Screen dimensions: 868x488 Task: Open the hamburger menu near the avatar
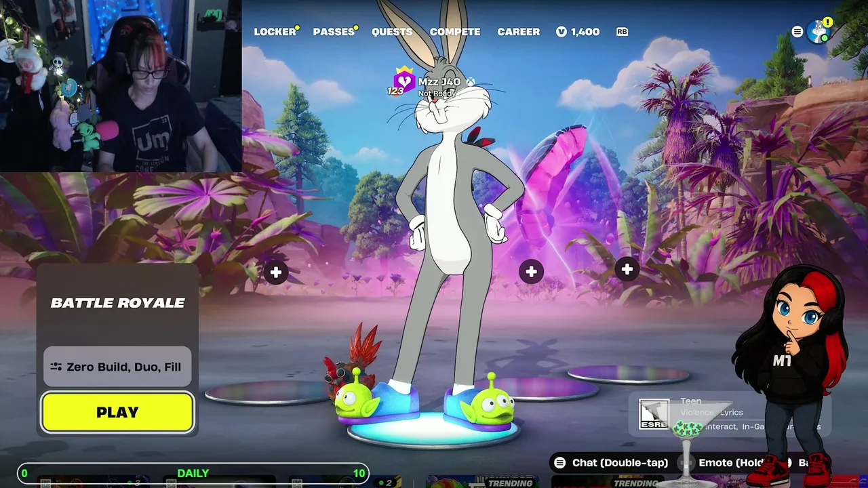[797, 32]
